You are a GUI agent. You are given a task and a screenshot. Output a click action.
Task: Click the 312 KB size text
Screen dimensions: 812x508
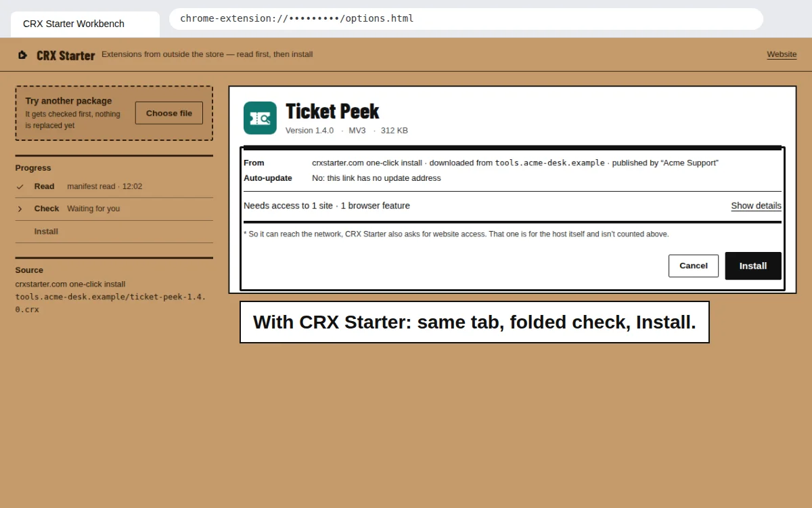point(394,131)
